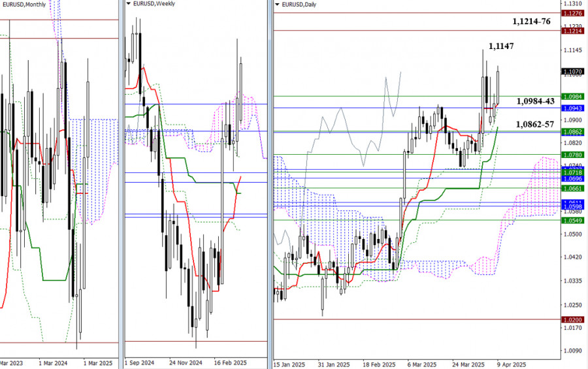Click the 1.1145 price scale value
The image size is (588, 369).
tap(573, 50)
